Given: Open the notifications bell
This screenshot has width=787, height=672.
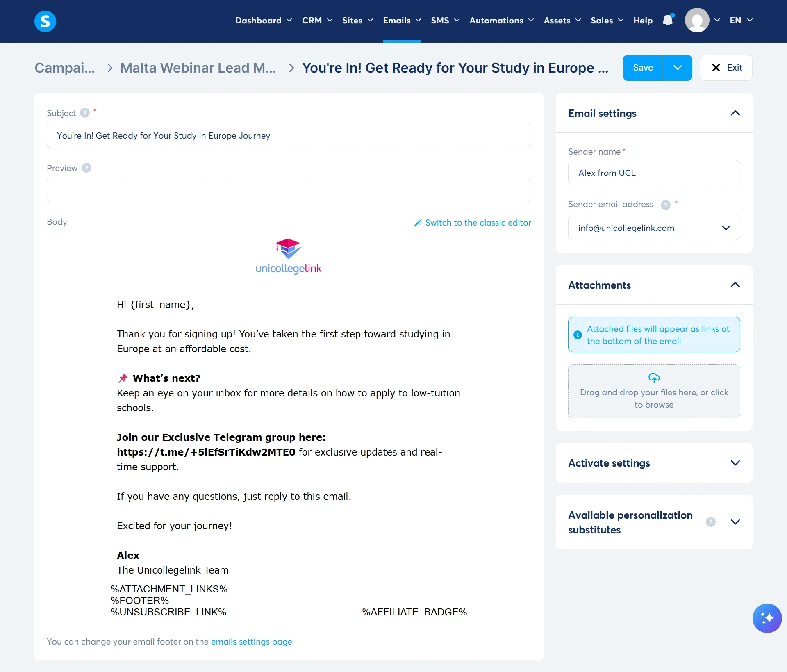Looking at the screenshot, I should 668,21.
